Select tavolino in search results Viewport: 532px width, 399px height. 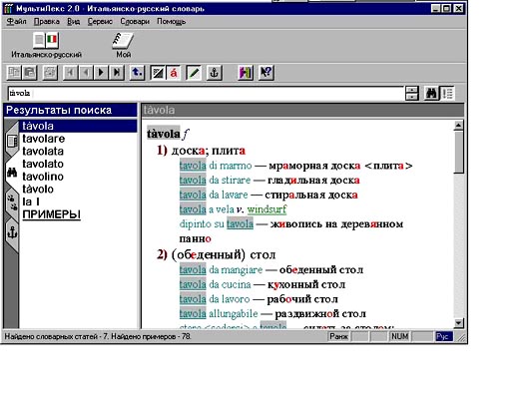(43, 177)
